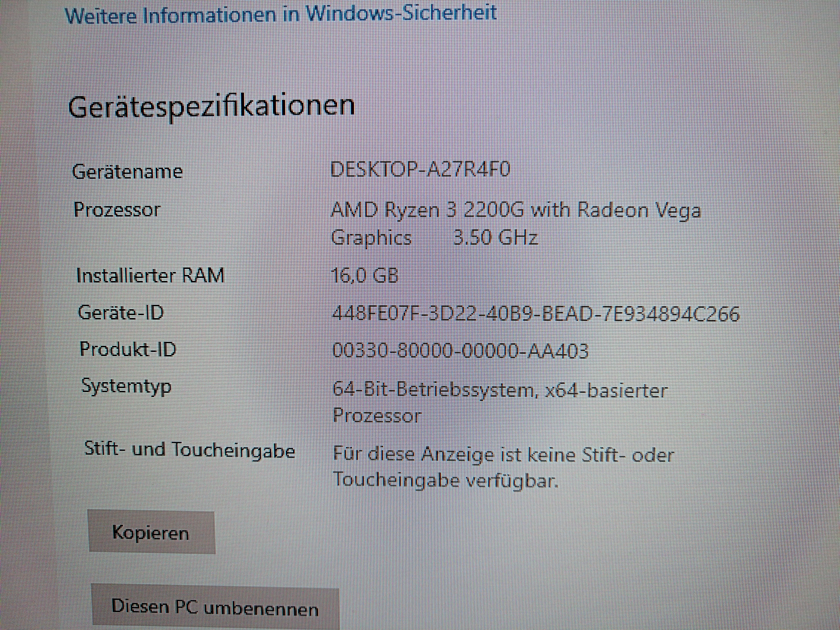Click the Produkt-ID label

[128, 349]
